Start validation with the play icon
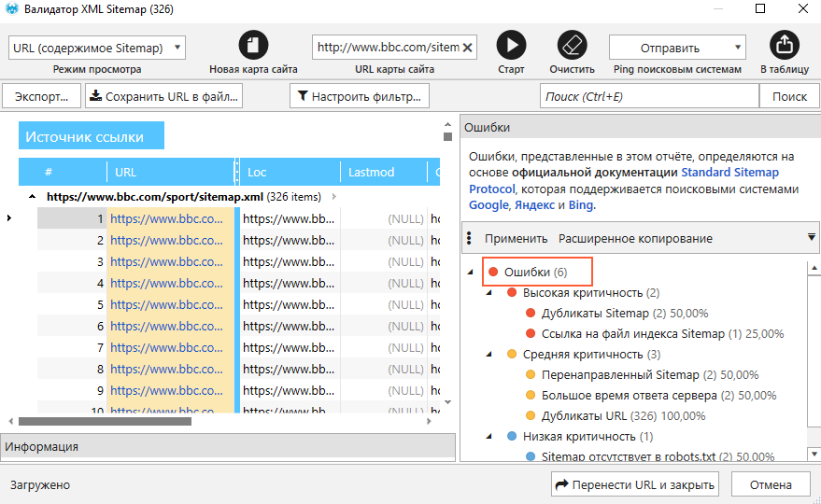821x504 pixels. coord(511,45)
